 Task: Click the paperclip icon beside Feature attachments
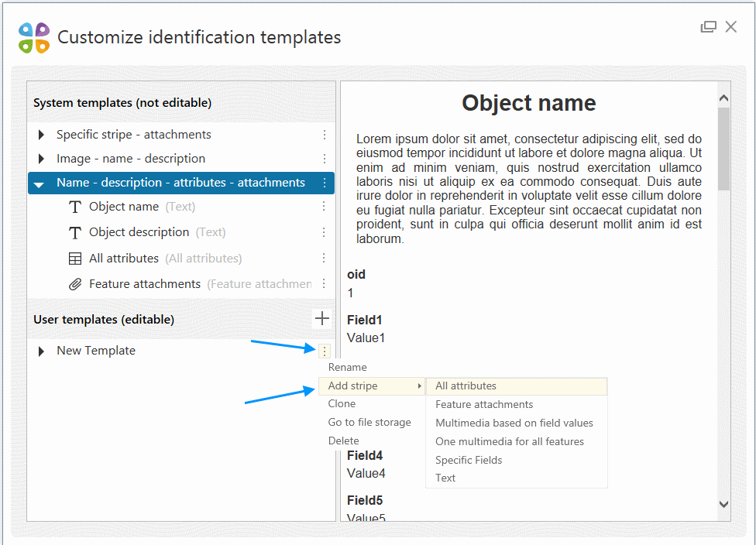tap(75, 284)
